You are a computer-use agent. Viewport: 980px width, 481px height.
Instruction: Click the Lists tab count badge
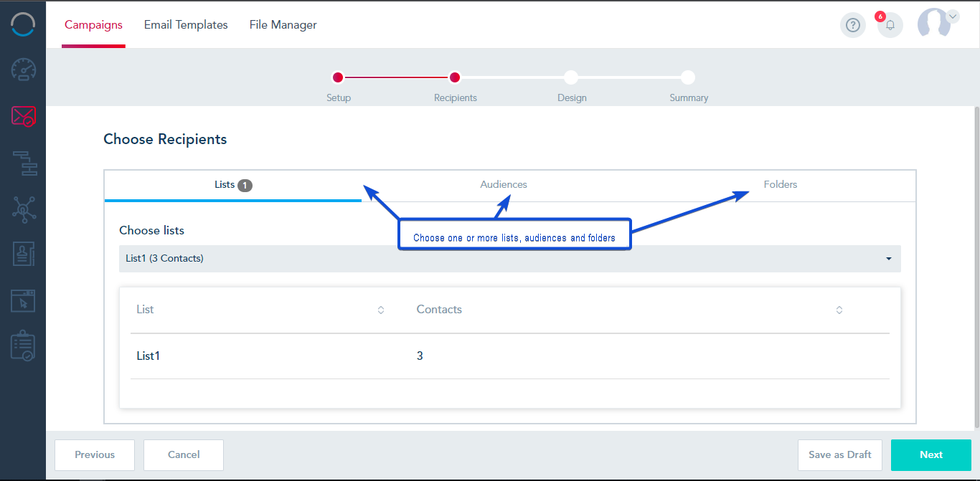(x=245, y=186)
